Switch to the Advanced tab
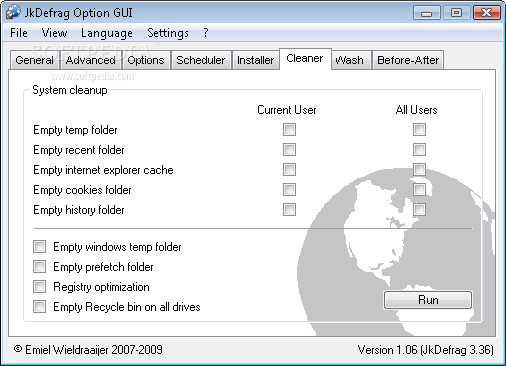506x366 pixels. pyautogui.click(x=91, y=60)
